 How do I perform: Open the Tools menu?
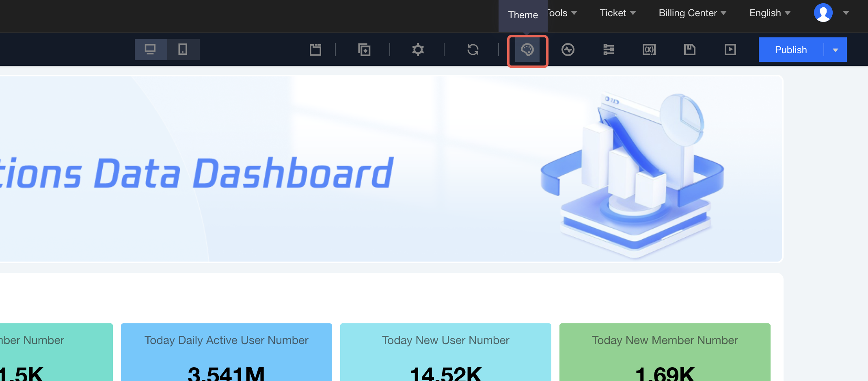pos(562,13)
